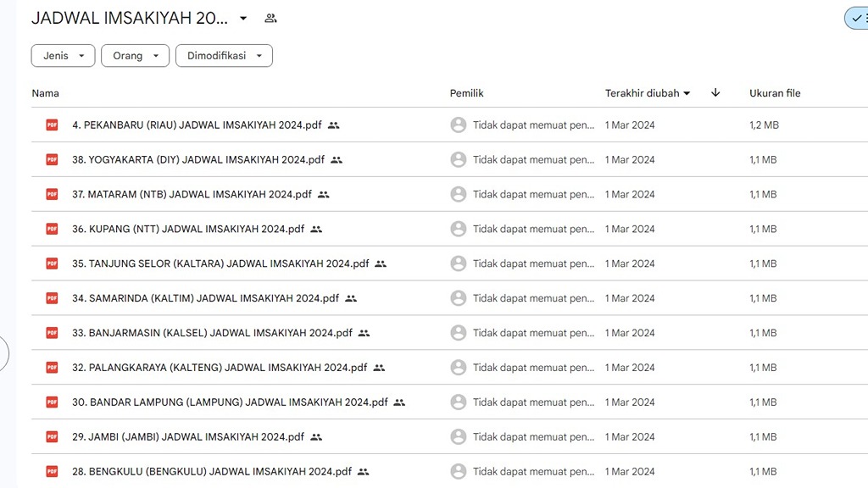The width and height of the screenshot is (868, 488).
Task: Open 30. BANDAR LAMPUNG PDF file
Action: [230, 402]
